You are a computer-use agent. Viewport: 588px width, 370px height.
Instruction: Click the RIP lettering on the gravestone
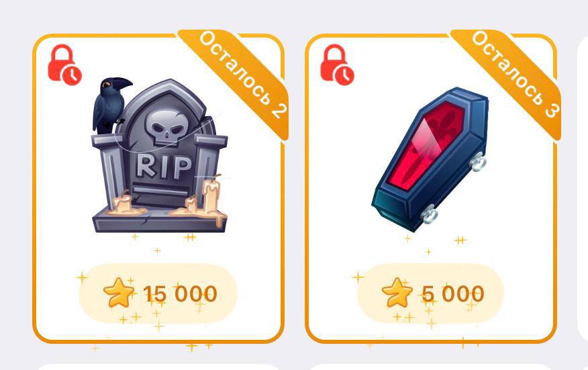pos(164,167)
